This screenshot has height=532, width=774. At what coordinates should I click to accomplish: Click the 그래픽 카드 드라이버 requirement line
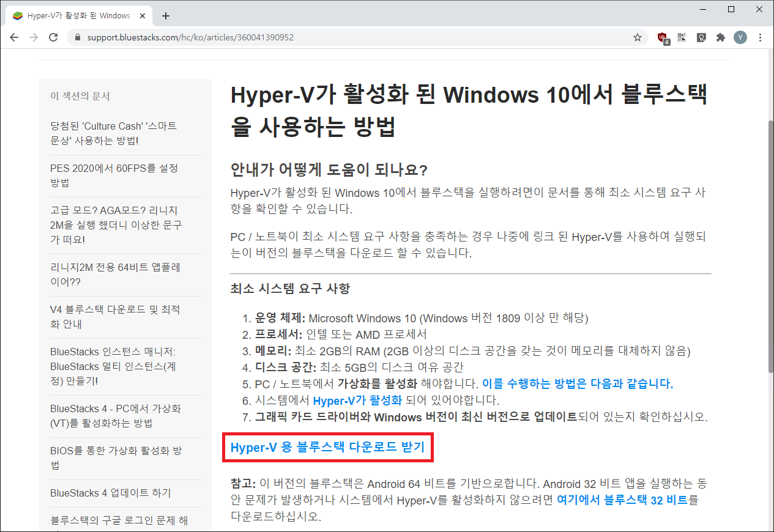tap(482, 417)
